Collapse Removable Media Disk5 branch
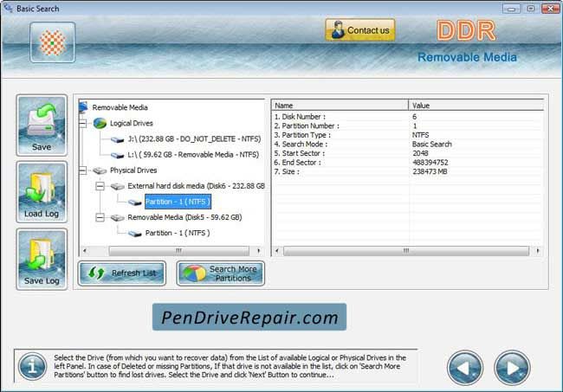This screenshot has height=392, width=563. pos(100,217)
